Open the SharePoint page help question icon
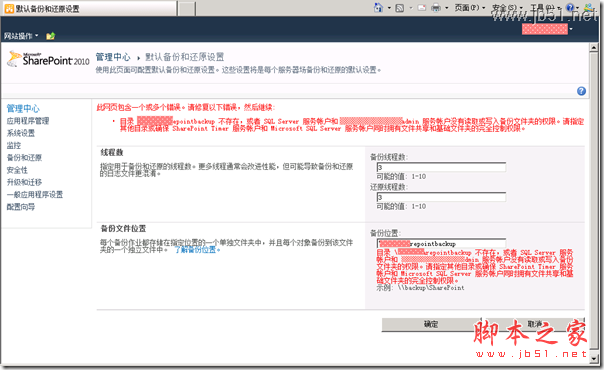This screenshot has height=370, width=604. click(581, 91)
